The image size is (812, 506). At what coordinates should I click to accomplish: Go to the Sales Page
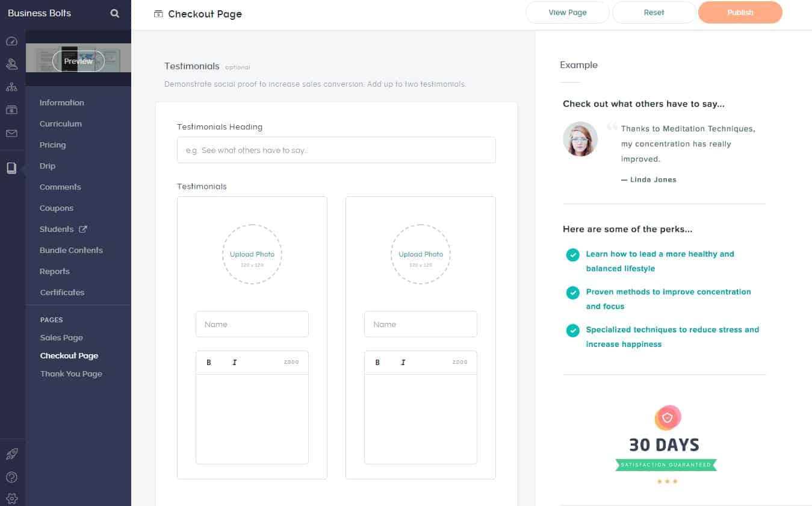point(61,337)
